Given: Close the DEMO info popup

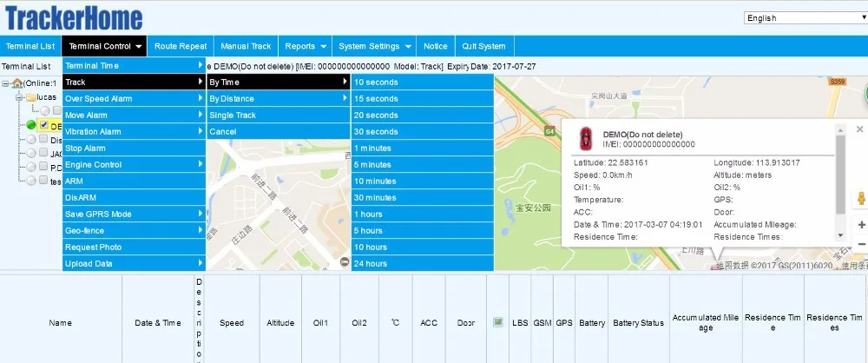Looking at the screenshot, I should [859, 129].
